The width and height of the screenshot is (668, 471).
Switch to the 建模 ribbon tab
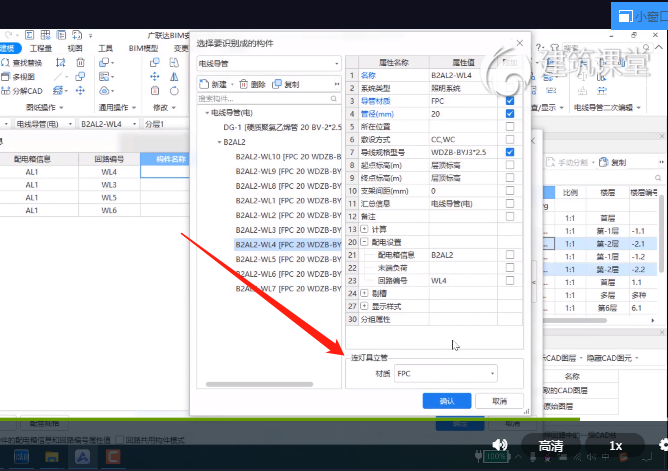coord(9,48)
